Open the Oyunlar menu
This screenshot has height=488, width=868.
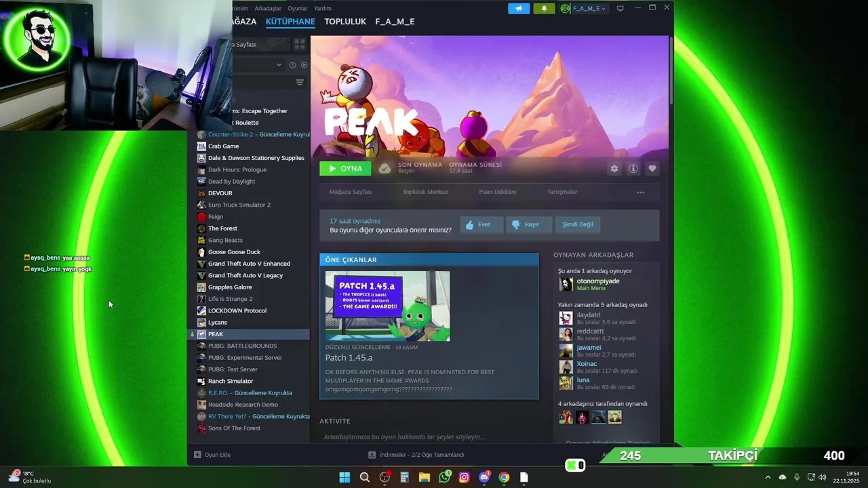298,8
